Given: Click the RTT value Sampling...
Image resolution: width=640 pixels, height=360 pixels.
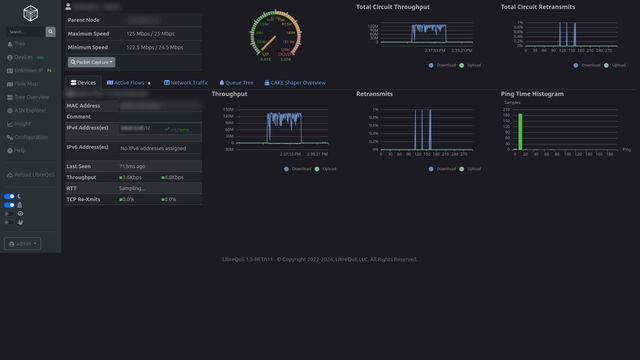Looking at the screenshot, I should tap(132, 188).
